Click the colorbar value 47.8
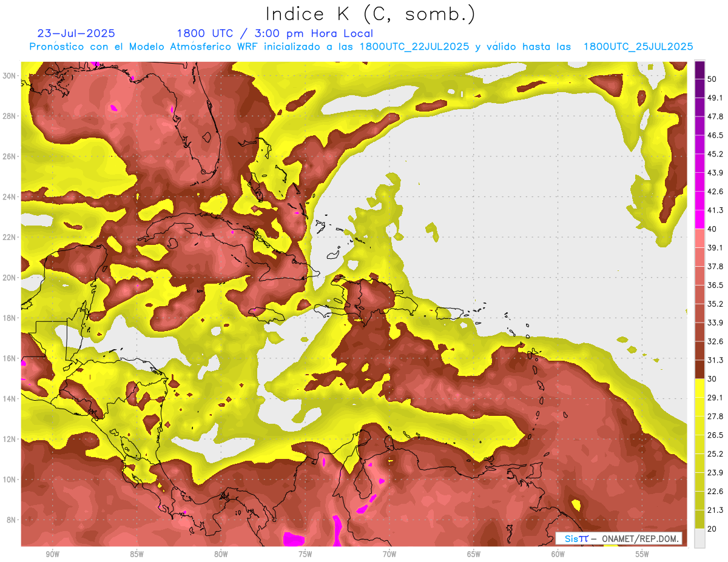728x562 pixels. (x=715, y=116)
